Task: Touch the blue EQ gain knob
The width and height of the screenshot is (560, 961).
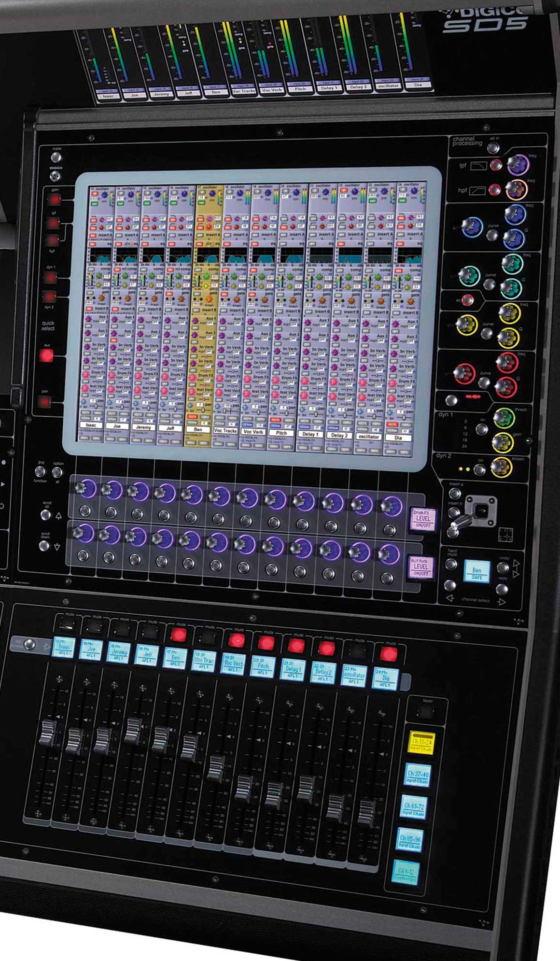Action: (471, 226)
